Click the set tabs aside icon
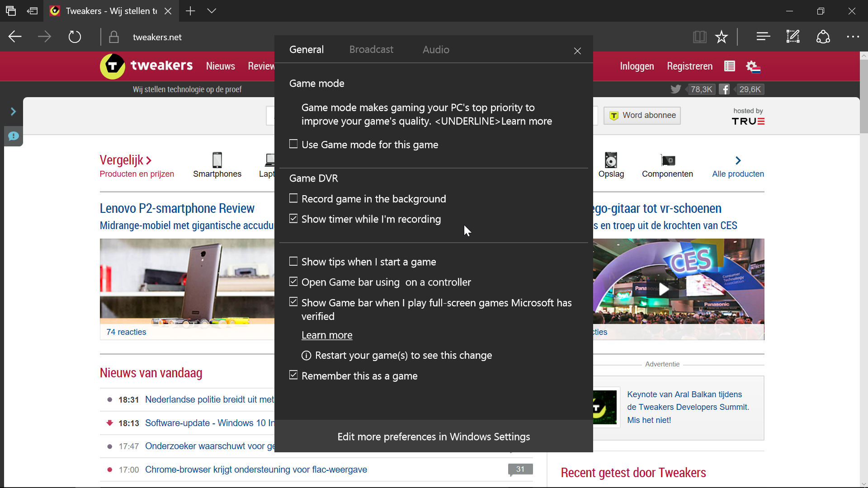 coord(33,11)
